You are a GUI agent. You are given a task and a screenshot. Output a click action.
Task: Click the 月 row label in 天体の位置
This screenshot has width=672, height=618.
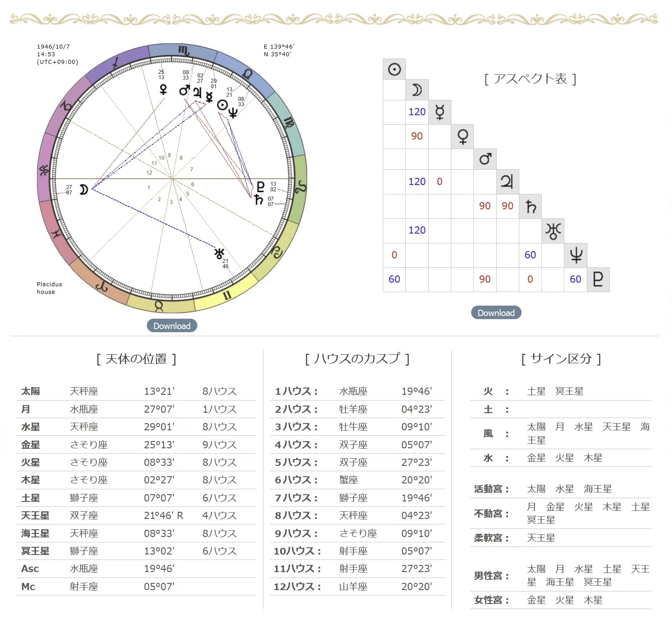coord(26,409)
